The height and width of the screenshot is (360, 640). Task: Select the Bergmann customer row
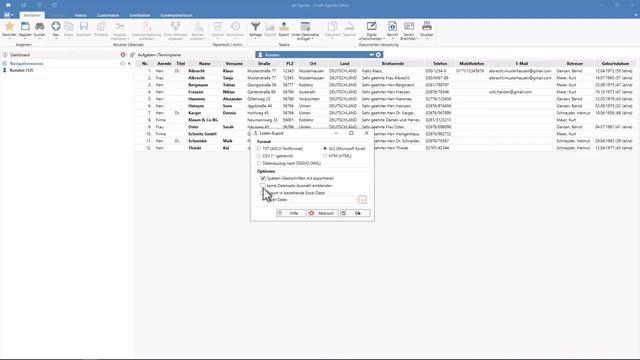pos(386,85)
